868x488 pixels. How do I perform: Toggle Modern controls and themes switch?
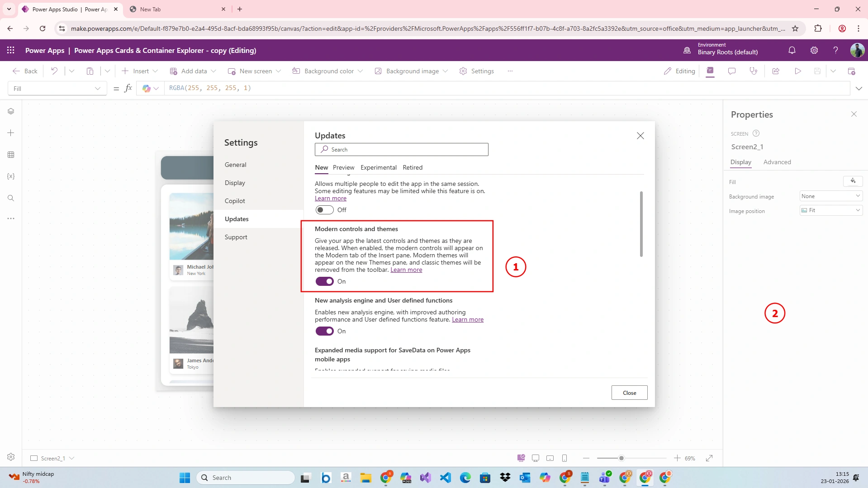324,281
